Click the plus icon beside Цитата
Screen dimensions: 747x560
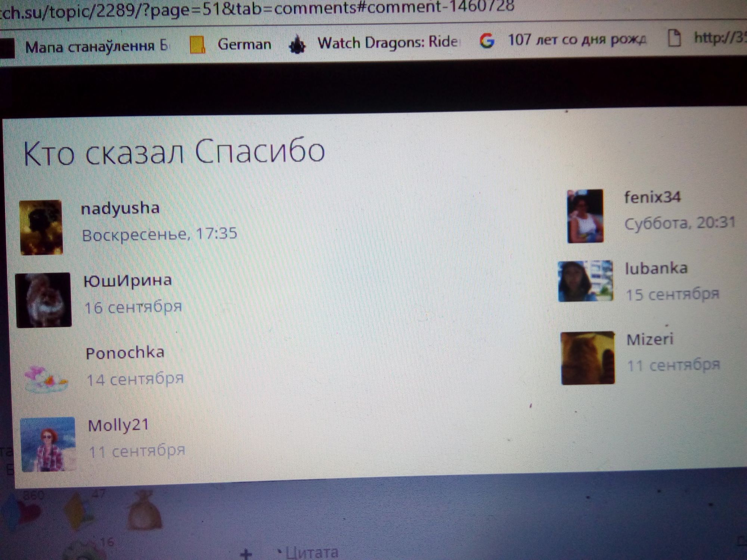point(246,554)
